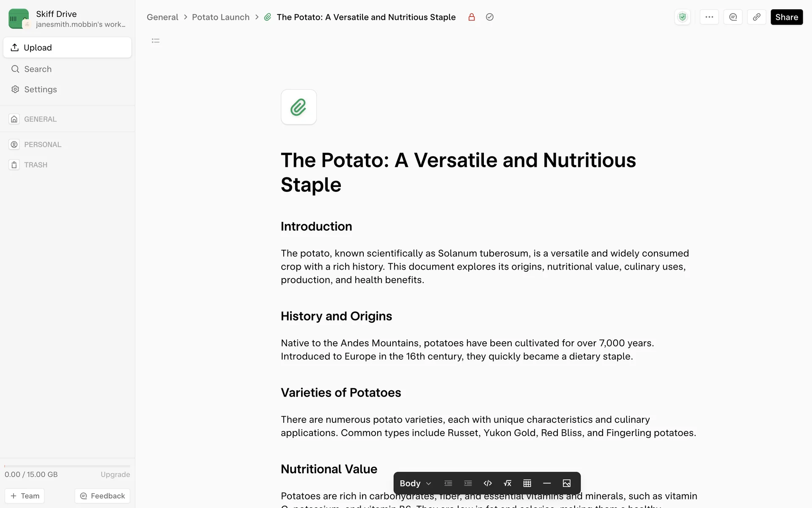The width and height of the screenshot is (812, 508).
Task: Change the document paperclip icon
Action: point(299,107)
